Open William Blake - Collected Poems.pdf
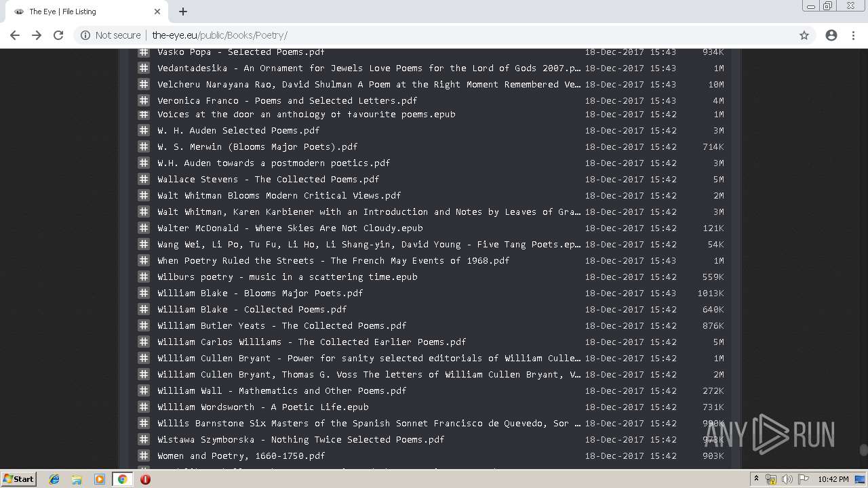The image size is (868, 488). [252, 309]
